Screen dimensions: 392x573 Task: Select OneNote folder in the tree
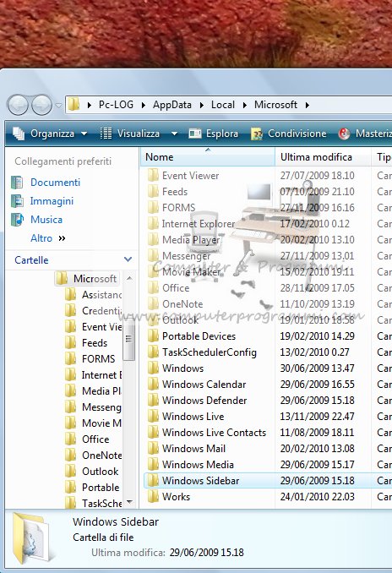point(102,456)
